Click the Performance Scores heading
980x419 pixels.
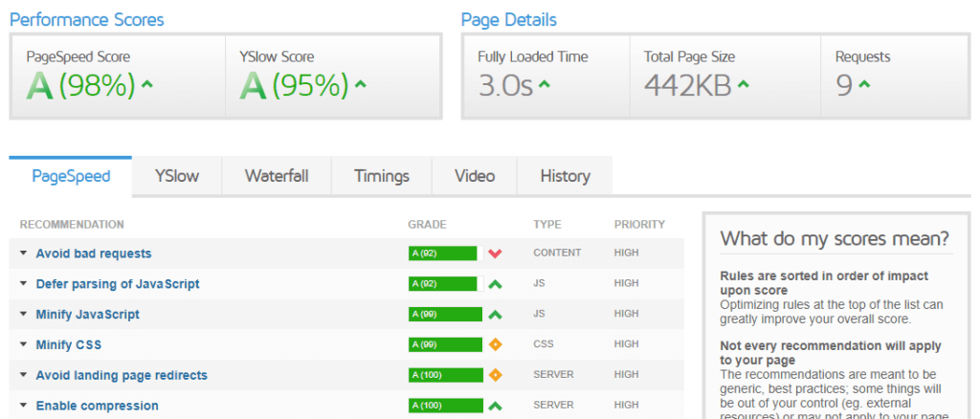(86, 20)
